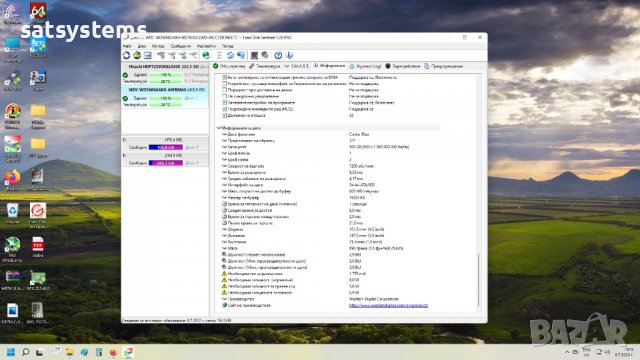The height and width of the screenshot is (360, 640).
Task: Click the Firefox icon on the taskbar
Action: [x=113, y=352]
